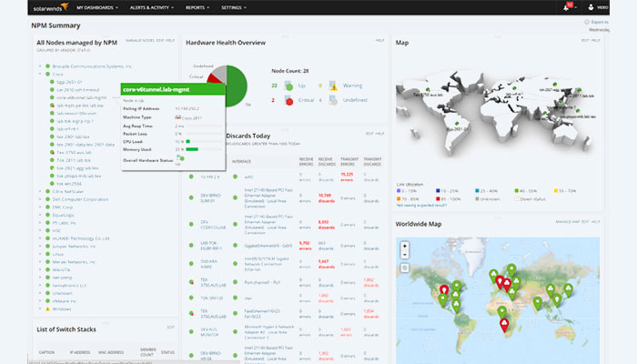Click the green Up slice of pie chart

237,86
